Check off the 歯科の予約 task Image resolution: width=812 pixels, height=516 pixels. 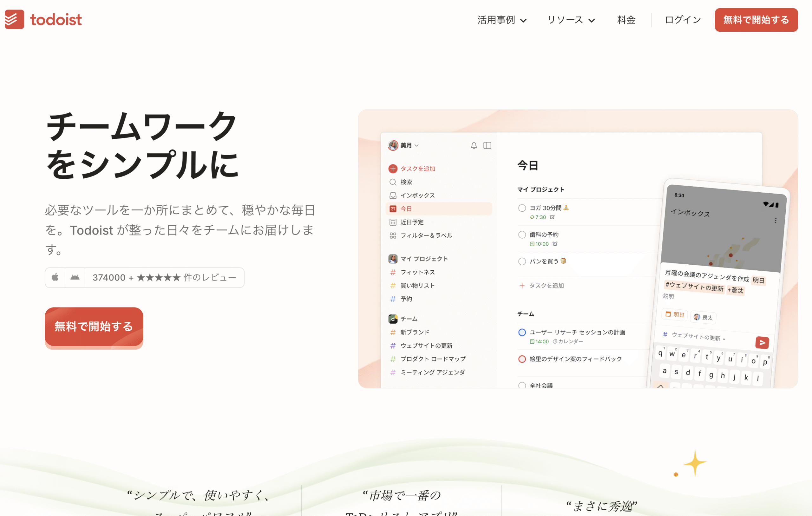[522, 235]
